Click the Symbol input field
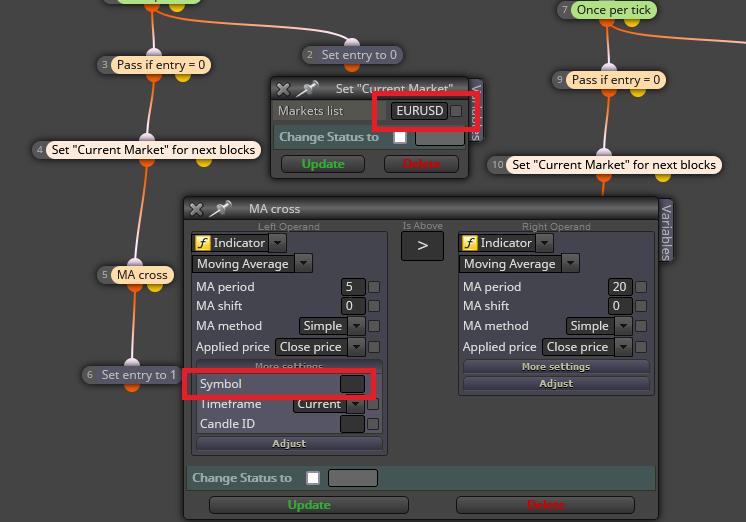This screenshot has height=522, width=746. pos(352,384)
